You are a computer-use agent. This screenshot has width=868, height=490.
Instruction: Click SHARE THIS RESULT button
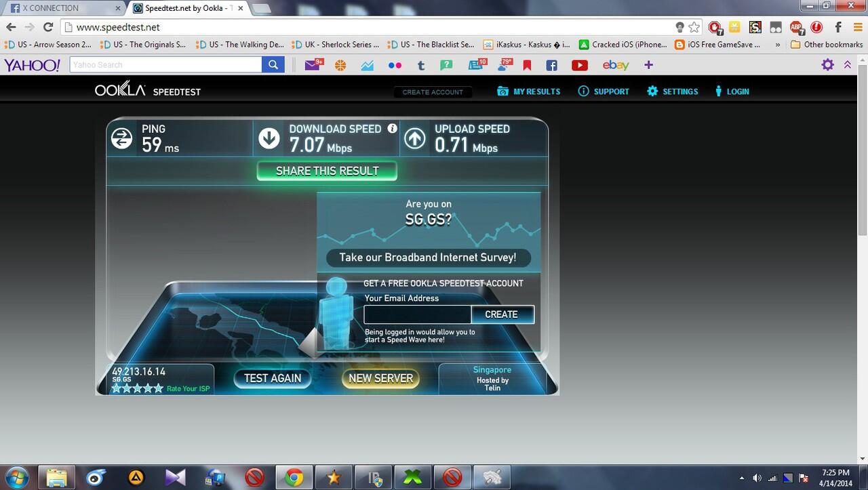click(x=327, y=171)
